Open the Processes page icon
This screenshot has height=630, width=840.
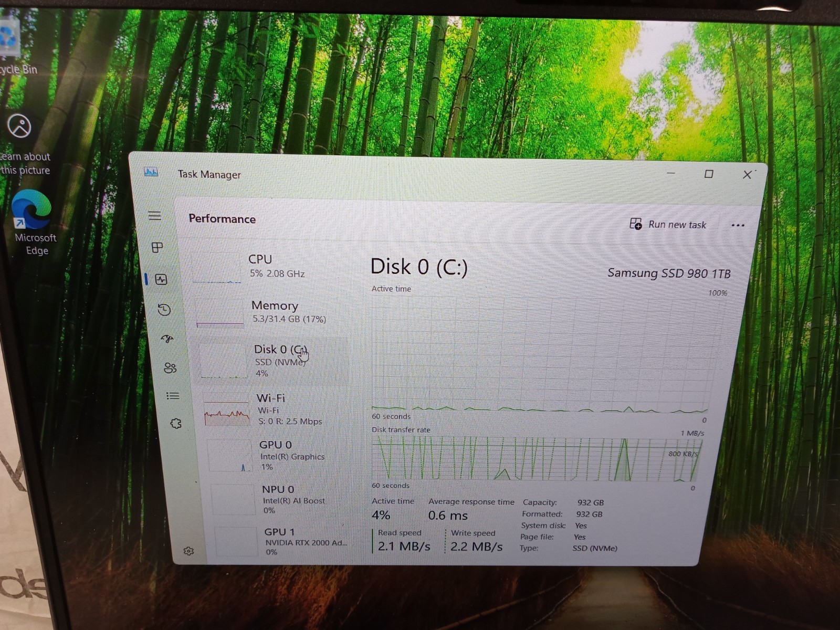pos(157,247)
